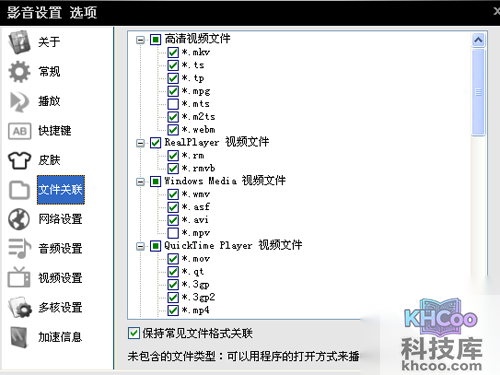Click the music note icon for 音频设置
Screen dimensions: 500x375
(x=19, y=249)
